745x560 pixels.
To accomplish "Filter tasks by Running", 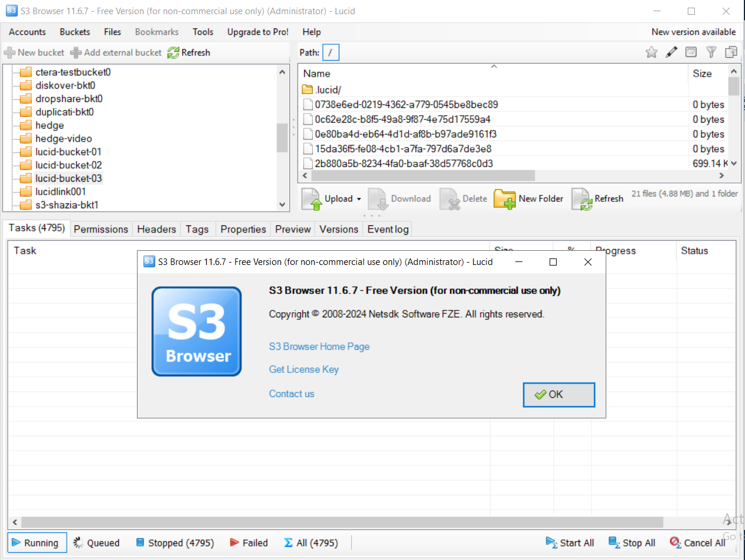I will [x=37, y=543].
